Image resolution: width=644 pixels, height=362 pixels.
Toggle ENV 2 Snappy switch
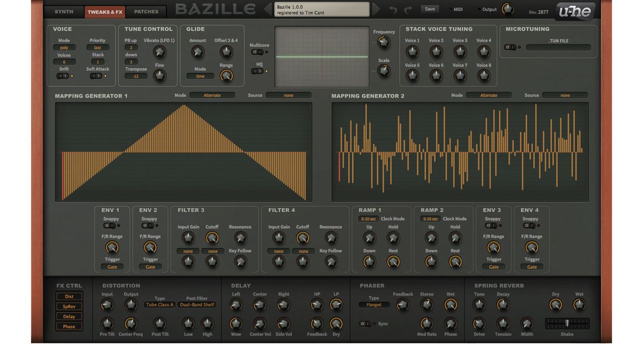click(x=147, y=226)
